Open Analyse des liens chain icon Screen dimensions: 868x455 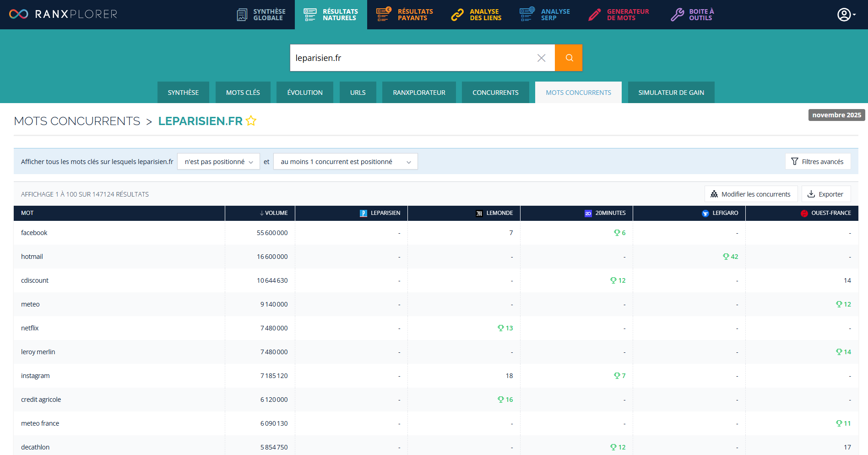457,15
